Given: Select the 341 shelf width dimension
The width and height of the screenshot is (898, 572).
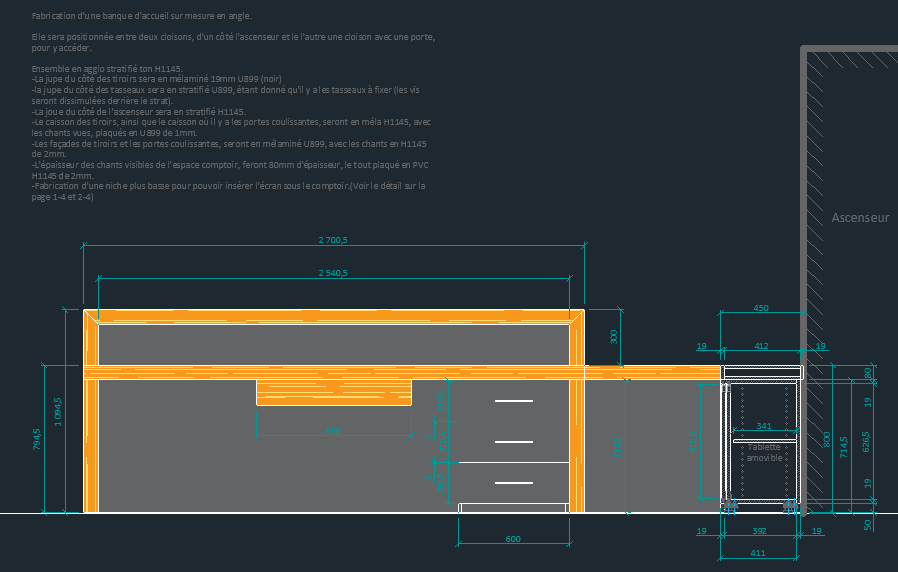Looking at the screenshot, I should click(x=764, y=427).
